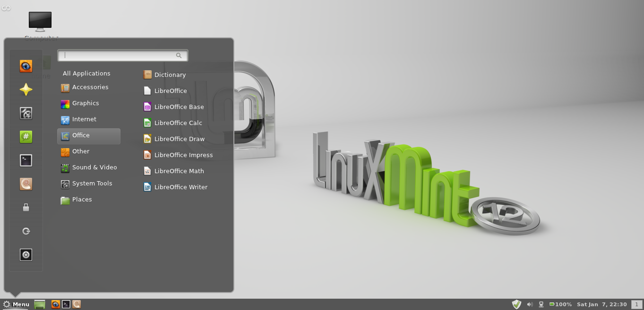This screenshot has width=644, height=310.
Task: Open the Internet category
Action: pyautogui.click(x=89, y=119)
